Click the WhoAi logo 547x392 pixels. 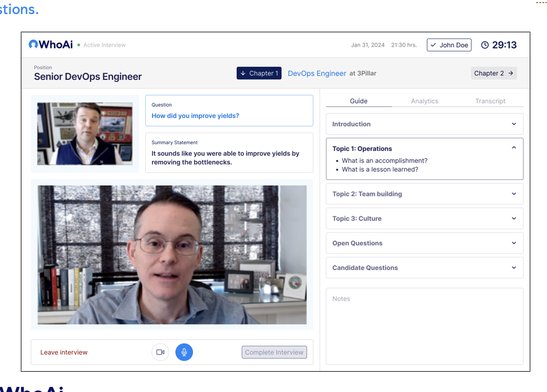(51, 45)
